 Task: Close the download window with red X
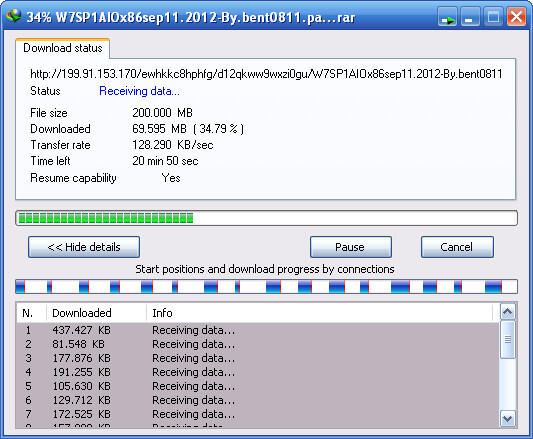516,17
